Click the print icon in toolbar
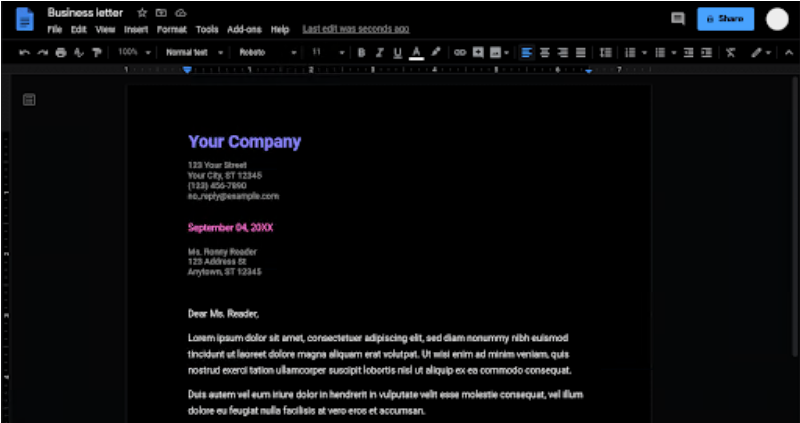This screenshot has width=800, height=423. (60, 52)
